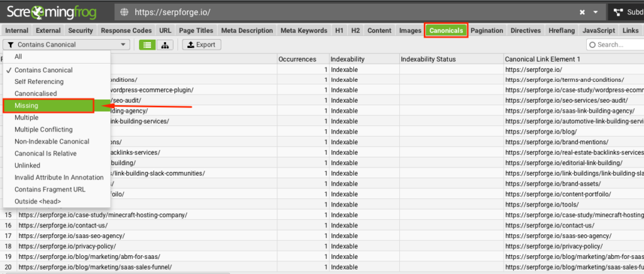Click canonical cell https://serpforge.io/tools/

click(x=574, y=205)
